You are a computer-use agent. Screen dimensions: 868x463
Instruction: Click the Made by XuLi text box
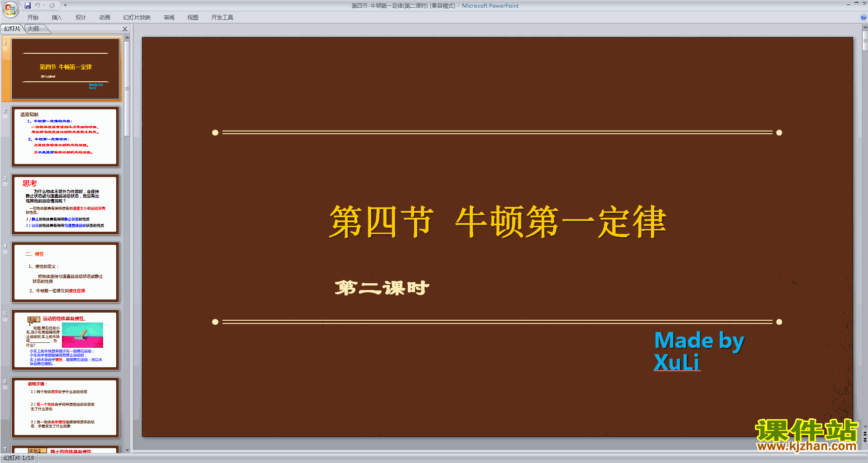coord(699,351)
